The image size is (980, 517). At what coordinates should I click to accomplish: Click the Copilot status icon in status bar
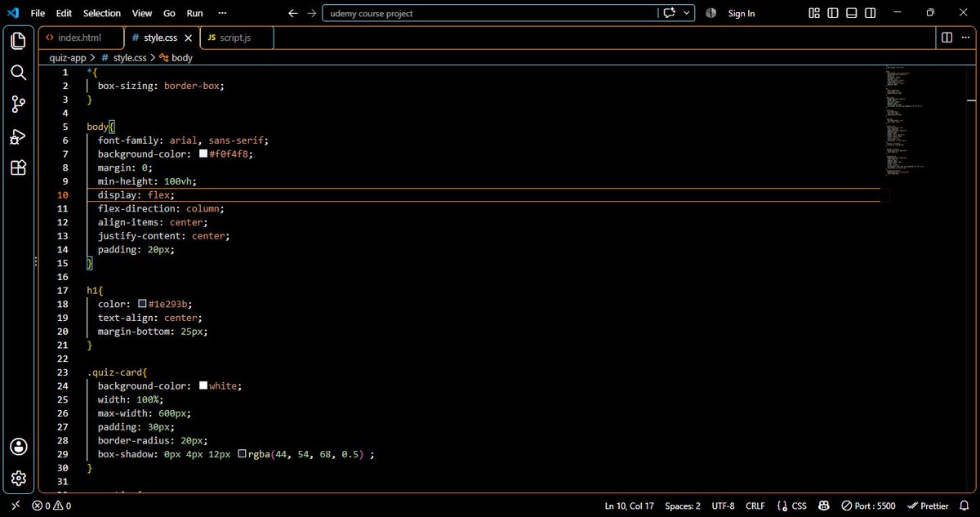pyautogui.click(x=822, y=506)
